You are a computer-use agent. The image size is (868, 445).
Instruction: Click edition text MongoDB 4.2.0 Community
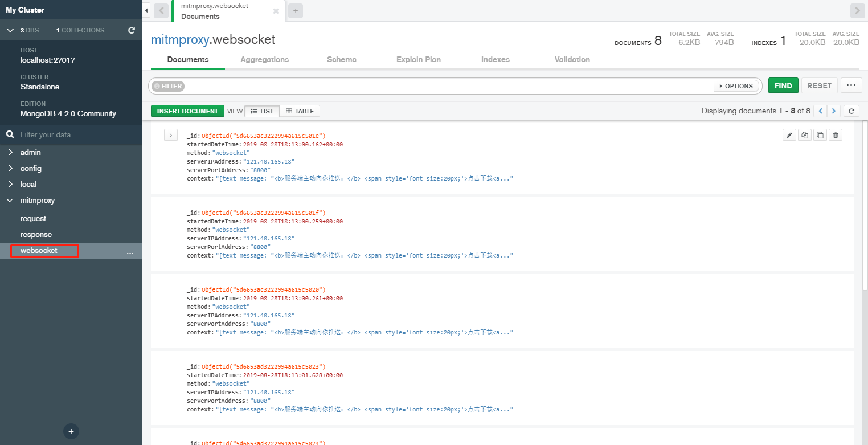[x=68, y=114]
